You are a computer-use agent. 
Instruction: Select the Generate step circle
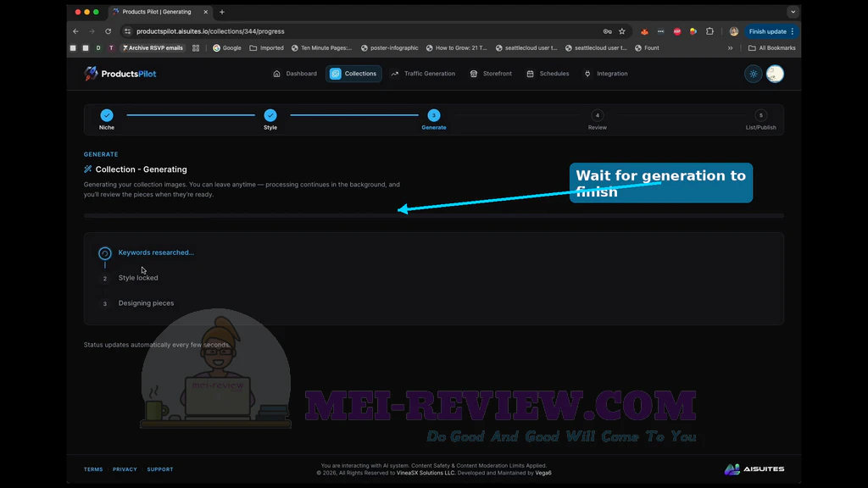tap(434, 115)
